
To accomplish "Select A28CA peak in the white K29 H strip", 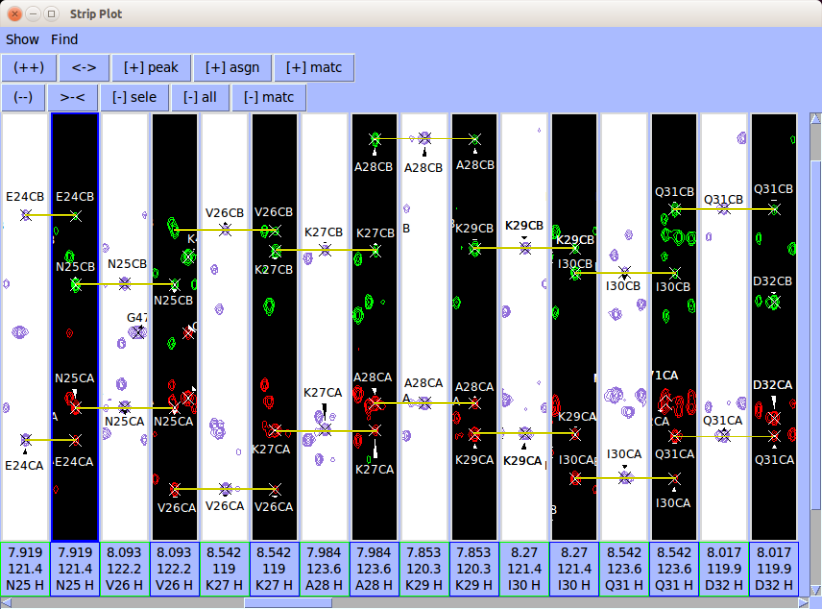I will click(x=425, y=403).
